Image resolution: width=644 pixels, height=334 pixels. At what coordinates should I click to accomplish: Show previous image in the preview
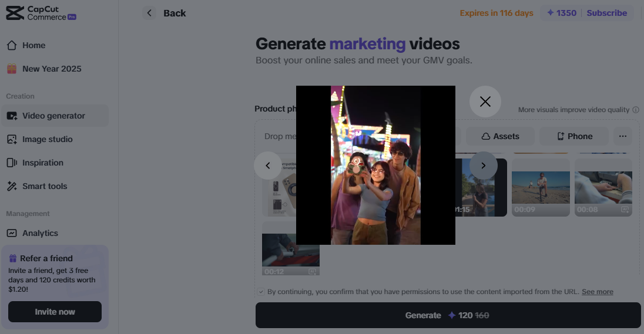pyautogui.click(x=268, y=166)
